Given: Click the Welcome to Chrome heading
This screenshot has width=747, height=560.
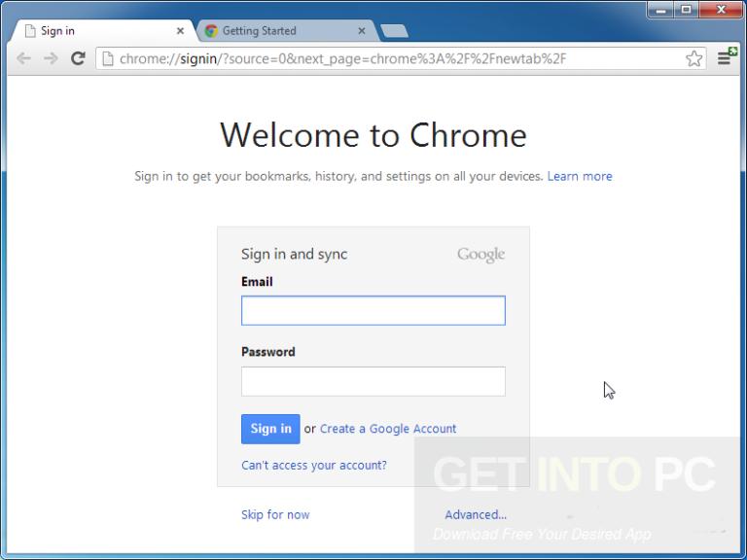Looking at the screenshot, I should [373, 135].
